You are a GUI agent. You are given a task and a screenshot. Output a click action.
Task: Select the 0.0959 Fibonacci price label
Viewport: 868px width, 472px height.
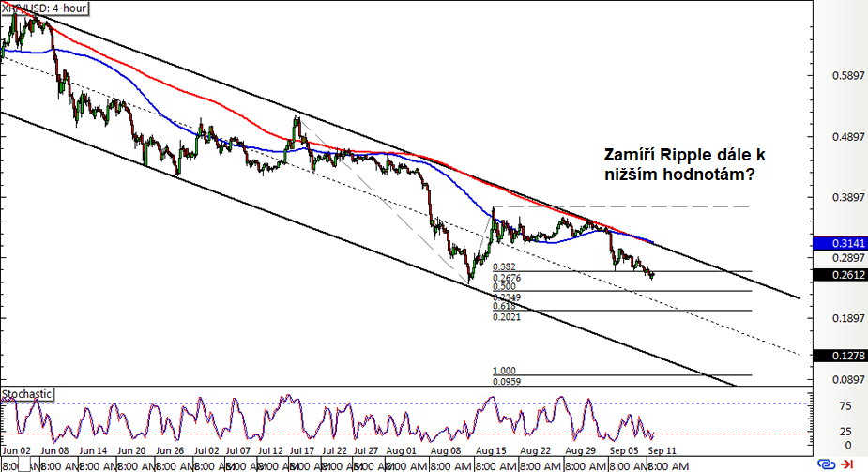[507, 382]
